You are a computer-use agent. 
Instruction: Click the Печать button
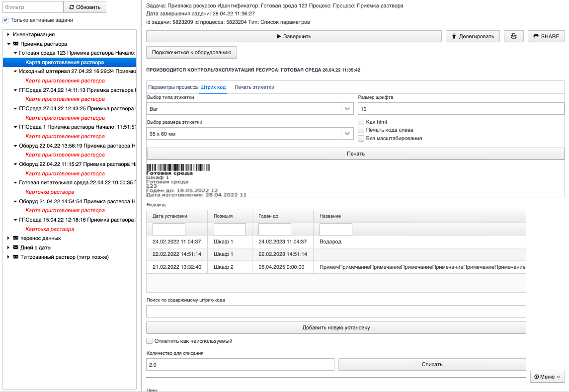point(356,154)
